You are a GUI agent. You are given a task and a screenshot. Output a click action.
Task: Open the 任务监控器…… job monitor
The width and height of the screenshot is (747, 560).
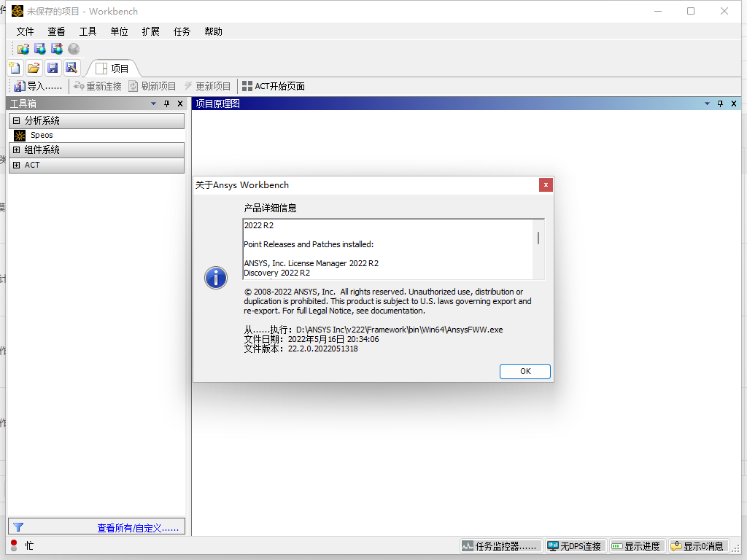tap(501, 545)
